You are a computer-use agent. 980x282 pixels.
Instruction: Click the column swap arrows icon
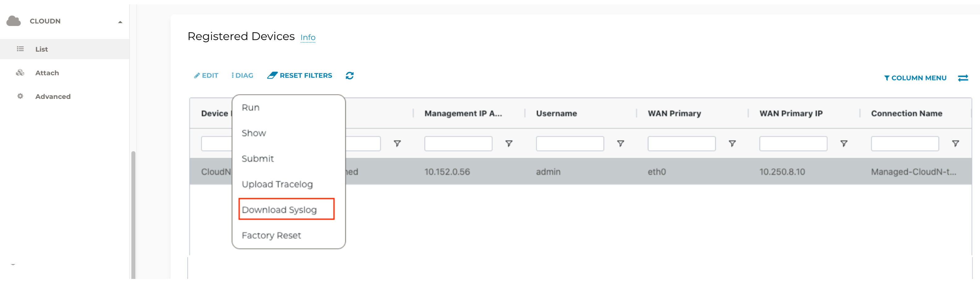[963, 78]
